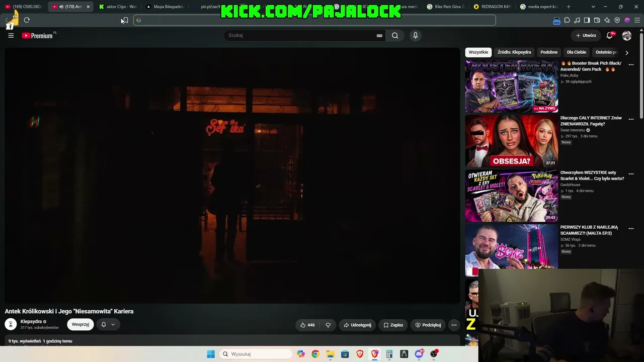
Task: Open the Klepsydra notification bell dropdown
Action: tap(108, 325)
